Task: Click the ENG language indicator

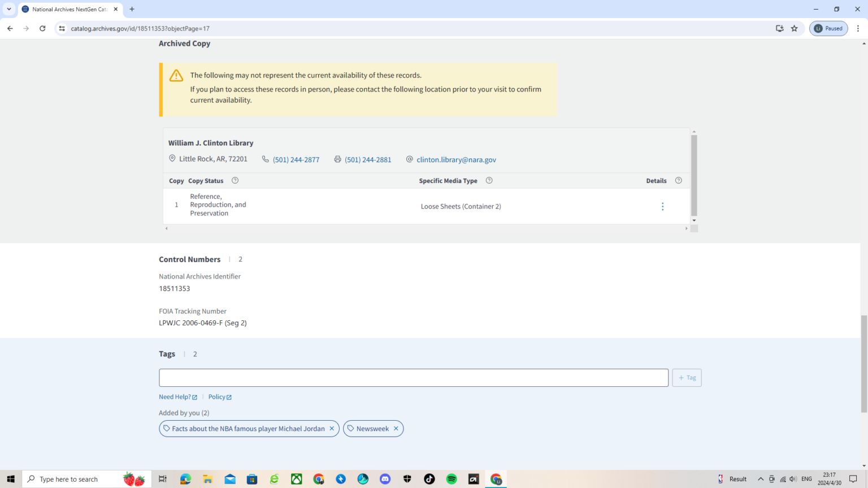Action: click(x=806, y=479)
